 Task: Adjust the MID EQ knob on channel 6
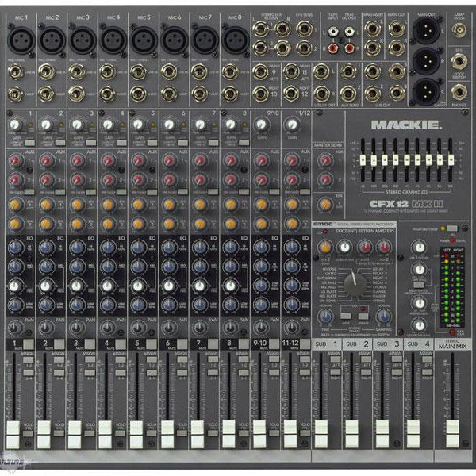169,267
